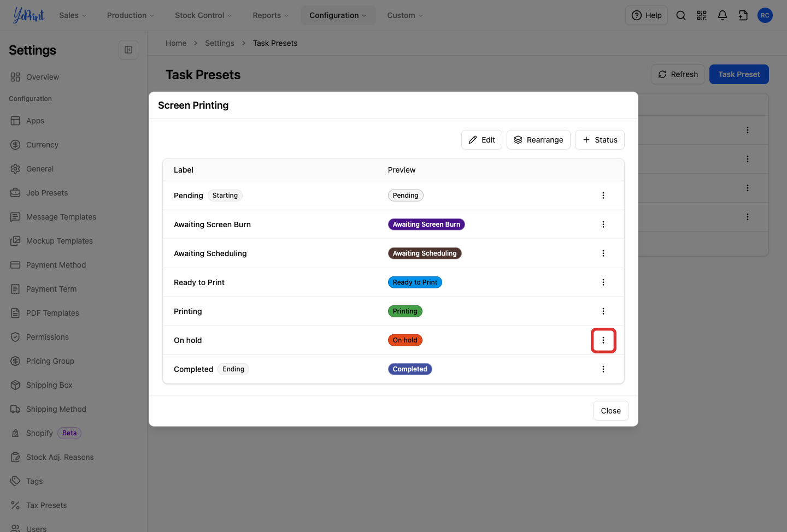Follow the Home breadcrumb link

[176, 43]
